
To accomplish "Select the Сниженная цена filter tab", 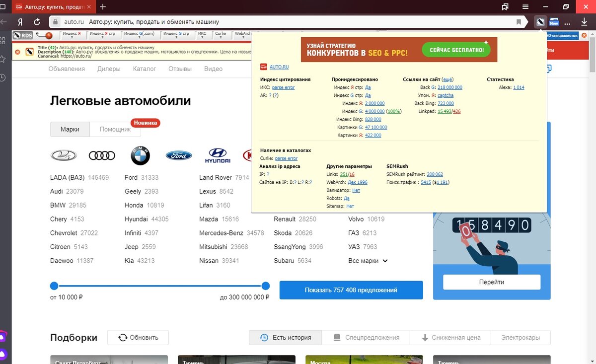I will point(450,338).
